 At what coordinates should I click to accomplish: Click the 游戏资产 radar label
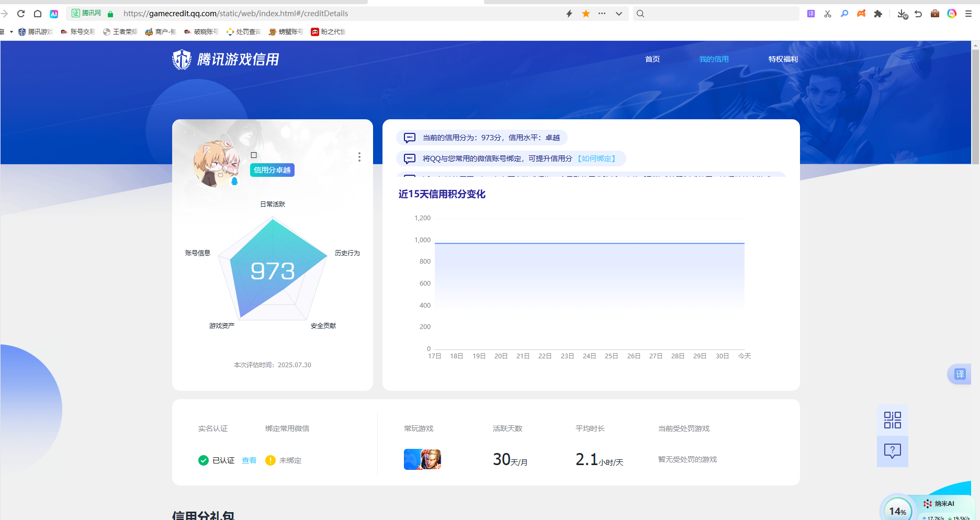click(x=222, y=326)
